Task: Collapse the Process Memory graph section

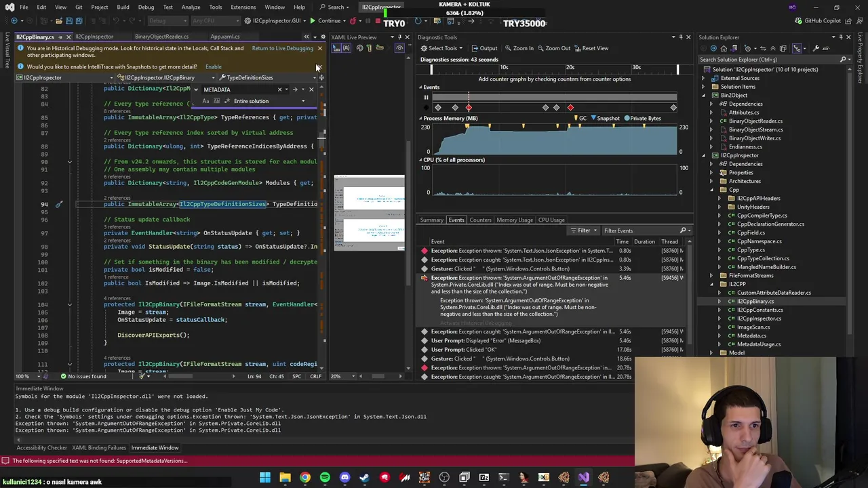Action: coord(420,119)
